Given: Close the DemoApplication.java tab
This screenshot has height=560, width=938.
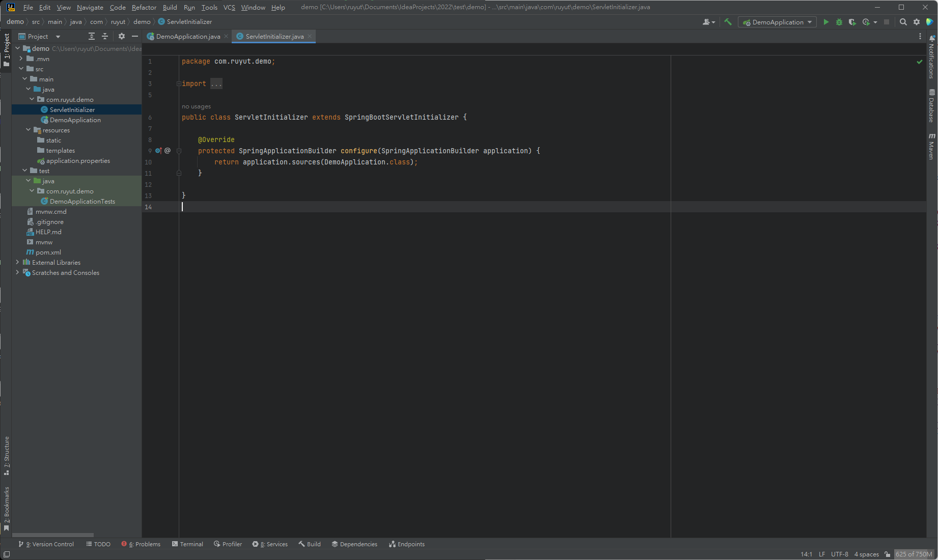Looking at the screenshot, I should coord(226,37).
